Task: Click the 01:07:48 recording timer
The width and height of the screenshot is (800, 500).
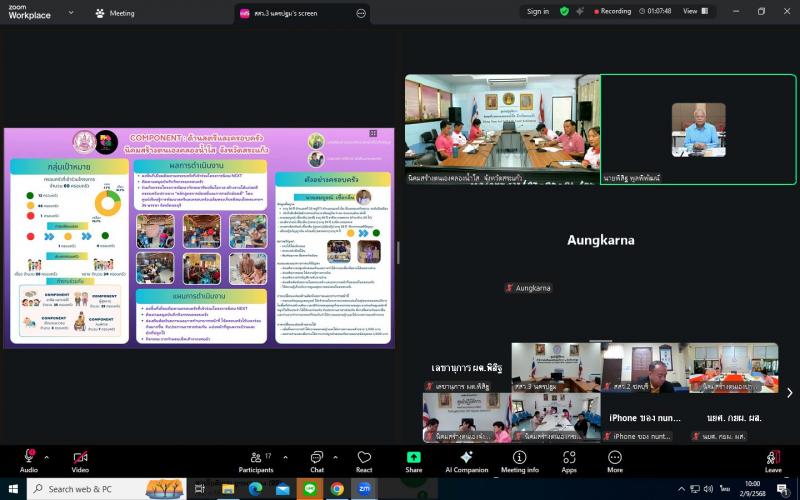Action: coord(655,11)
